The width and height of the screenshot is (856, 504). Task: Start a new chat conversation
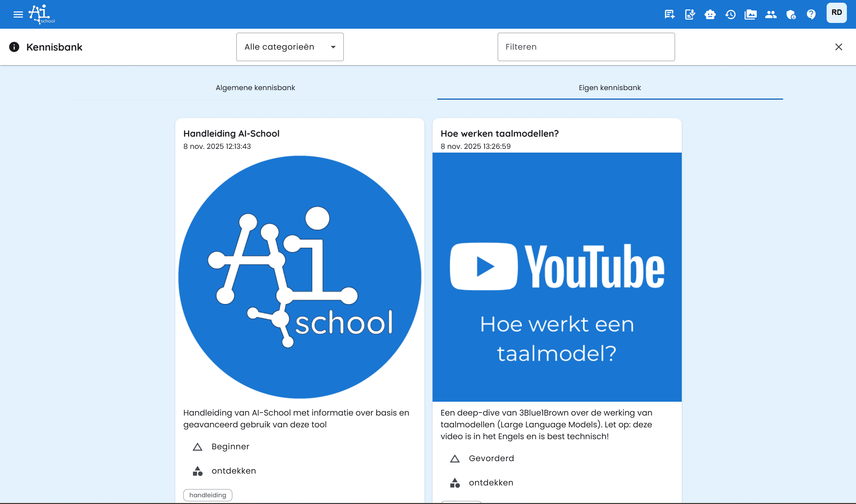669,14
